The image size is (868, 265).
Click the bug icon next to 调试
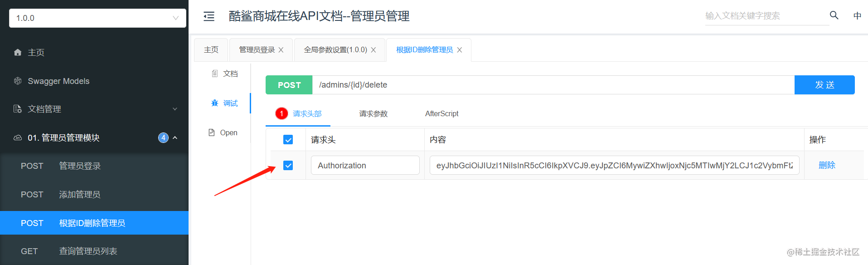(x=215, y=103)
